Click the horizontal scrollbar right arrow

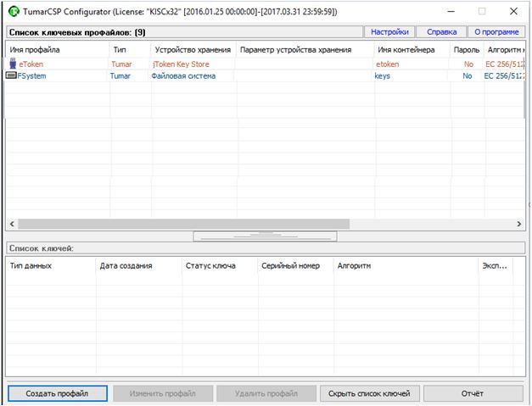[x=519, y=223]
